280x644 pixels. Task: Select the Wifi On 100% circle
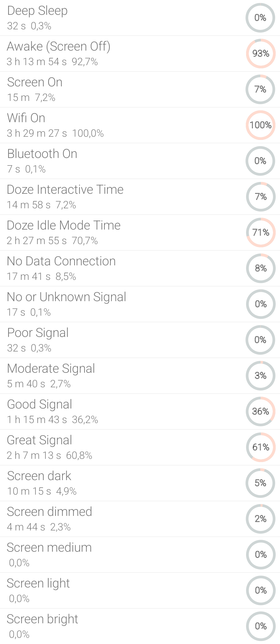tap(260, 125)
